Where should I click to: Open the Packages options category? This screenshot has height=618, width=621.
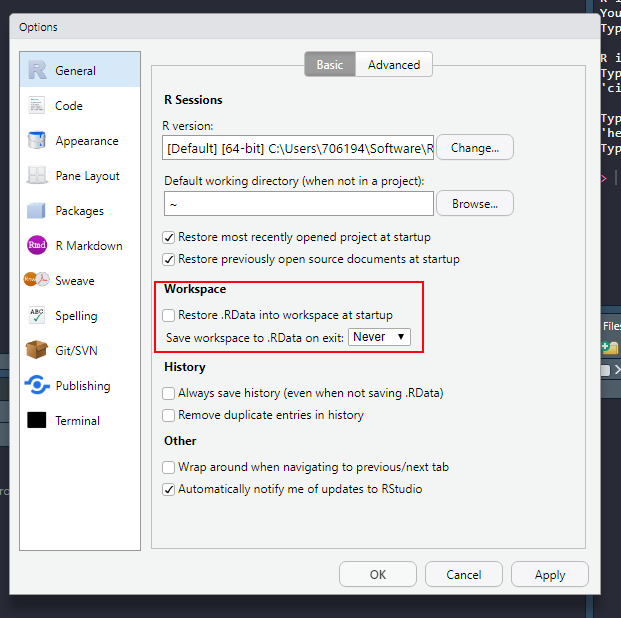(80, 210)
